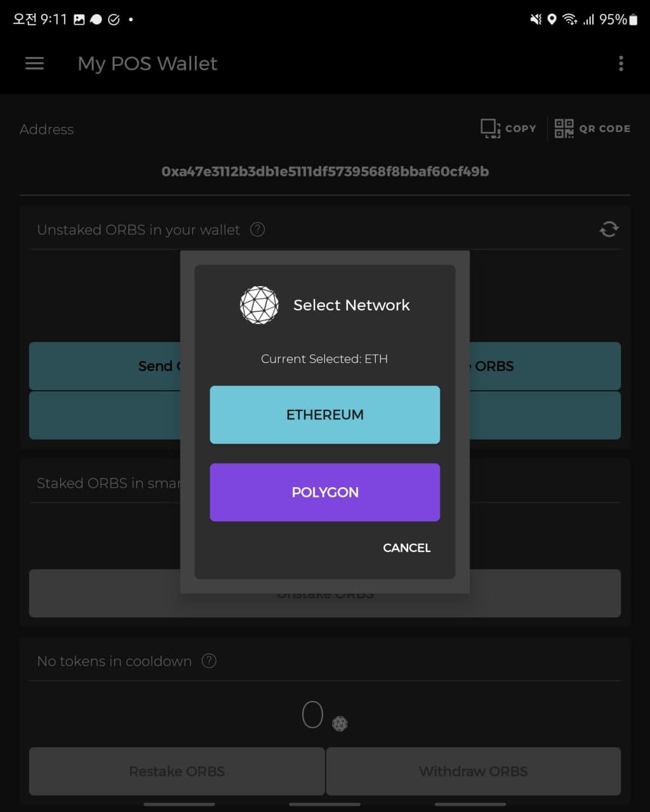650x812 pixels.
Task: Open the hamburger navigation menu
Action: tap(34, 63)
